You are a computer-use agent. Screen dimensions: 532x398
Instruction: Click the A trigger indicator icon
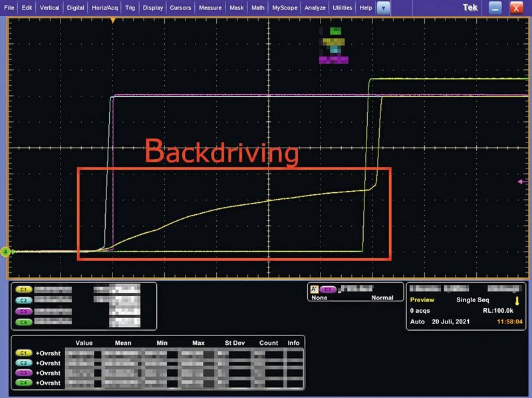pos(315,290)
